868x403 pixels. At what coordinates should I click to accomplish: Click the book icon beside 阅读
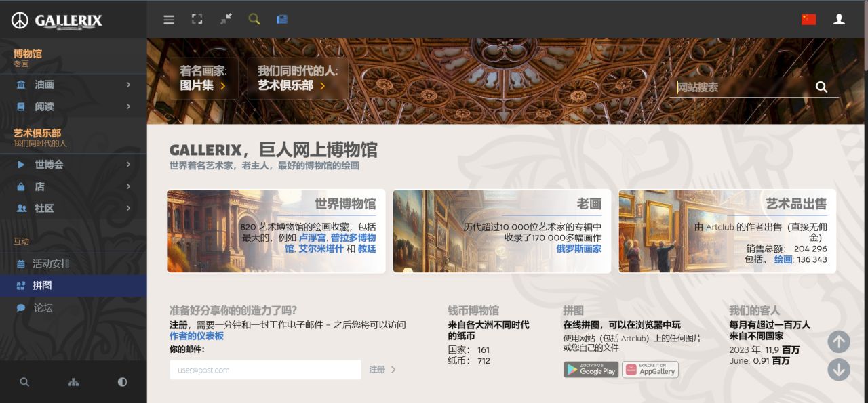point(21,106)
